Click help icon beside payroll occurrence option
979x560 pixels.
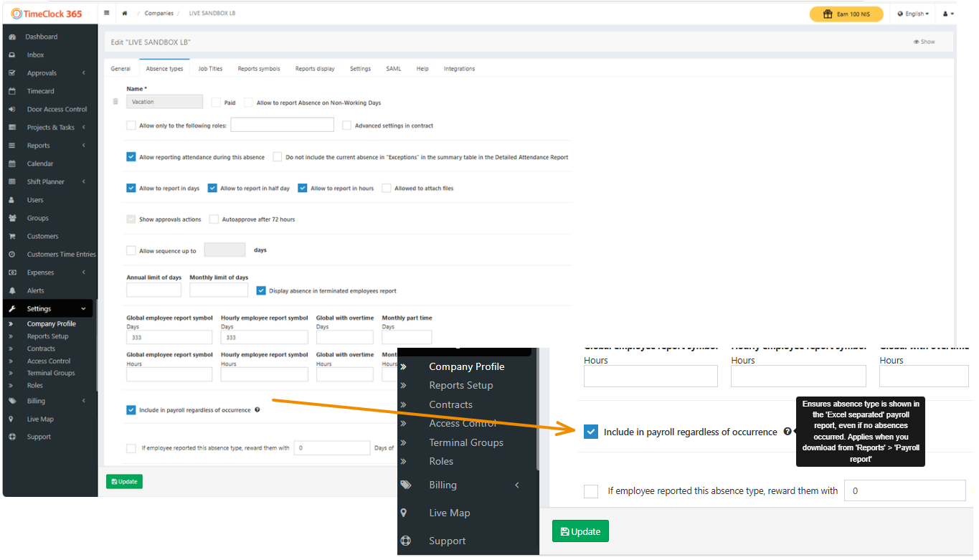[x=257, y=410]
